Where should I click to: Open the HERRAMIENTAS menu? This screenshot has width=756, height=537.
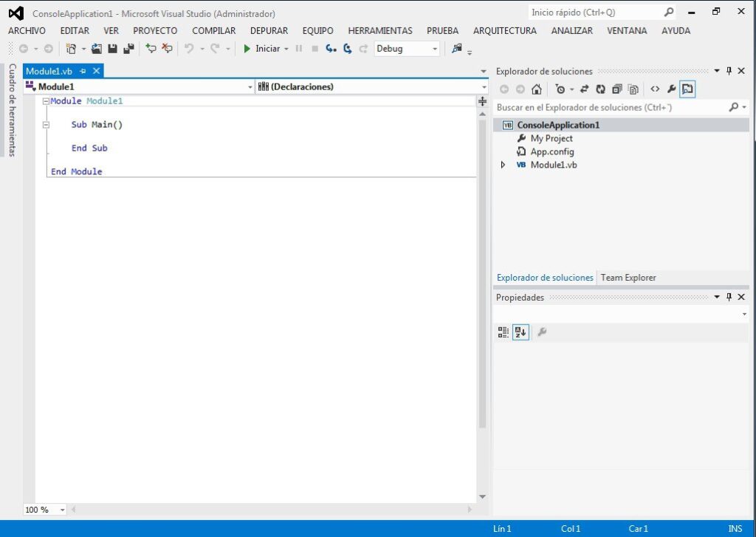380,31
